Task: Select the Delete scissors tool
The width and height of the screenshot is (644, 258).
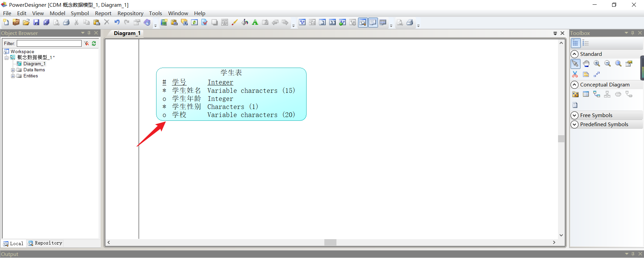Action: tap(575, 74)
